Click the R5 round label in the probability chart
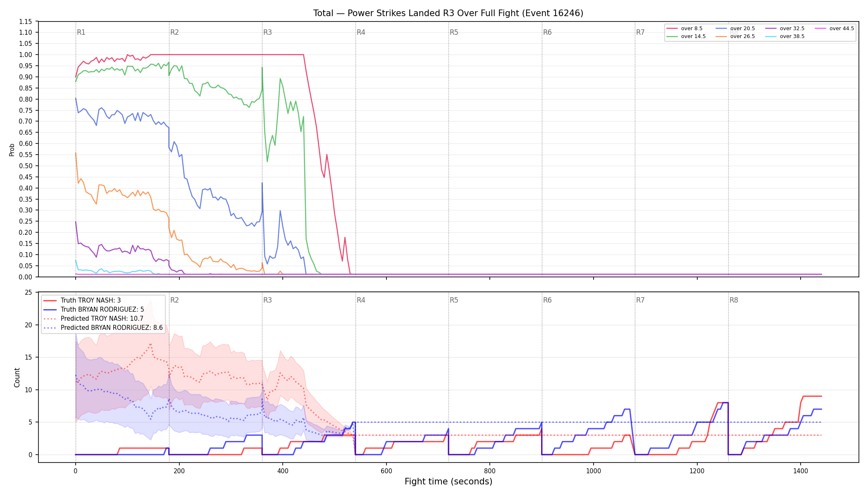This screenshot has height=496, width=868. pyautogui.click(x=454, y=32)
